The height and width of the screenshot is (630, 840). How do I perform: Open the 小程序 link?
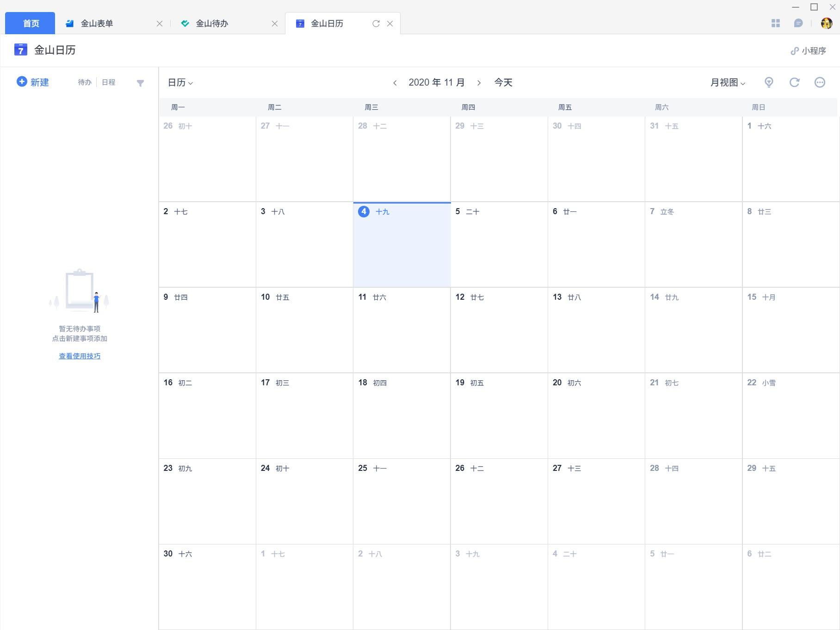tap(808, 51)
